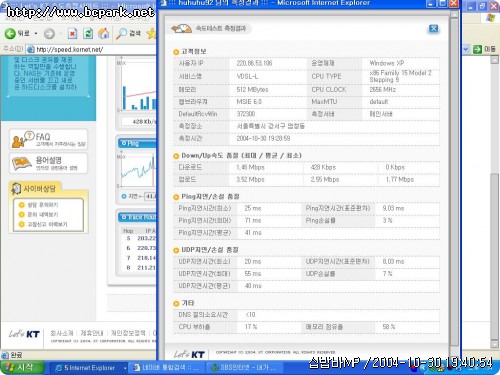Open the 개인정보보호 footer link
500x375 pixels.
tap(128, 333)
